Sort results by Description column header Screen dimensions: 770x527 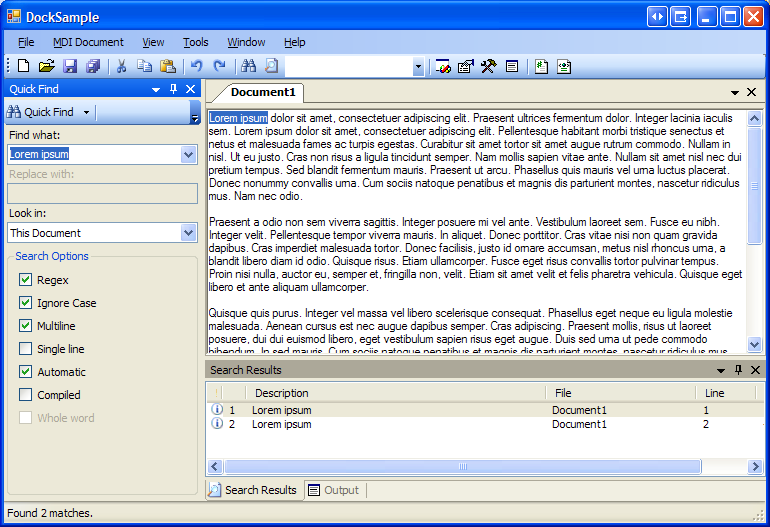395,393
